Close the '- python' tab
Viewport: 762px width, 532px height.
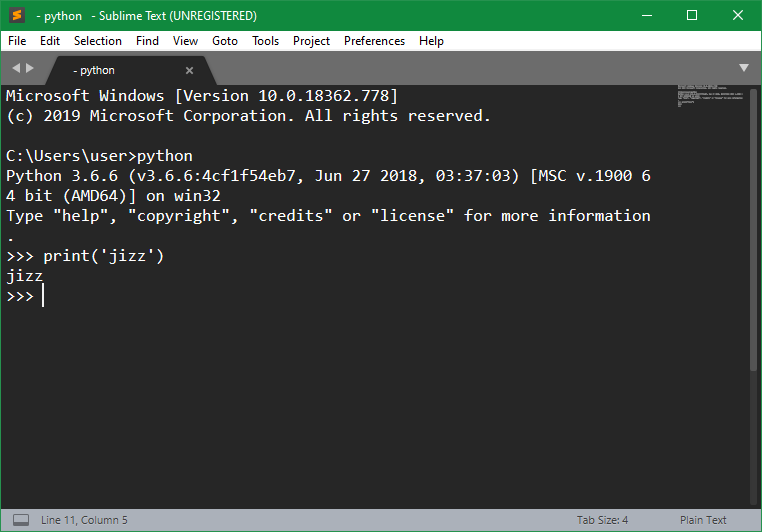pyautogui.click(x=190, y=70)
